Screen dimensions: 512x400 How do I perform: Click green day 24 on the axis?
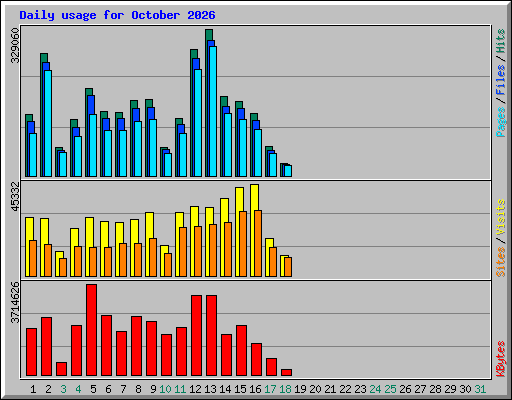[x=375, y=389]
